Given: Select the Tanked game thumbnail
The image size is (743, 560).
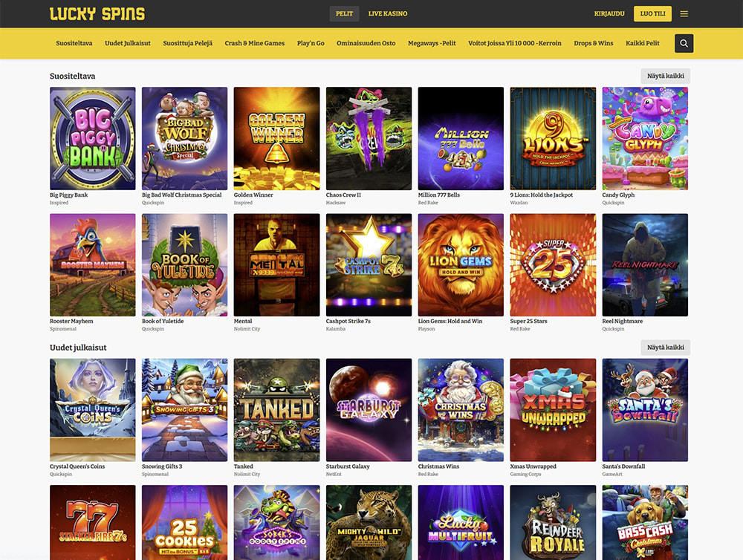Looking at the screenshot, I should tap(276, 410).
